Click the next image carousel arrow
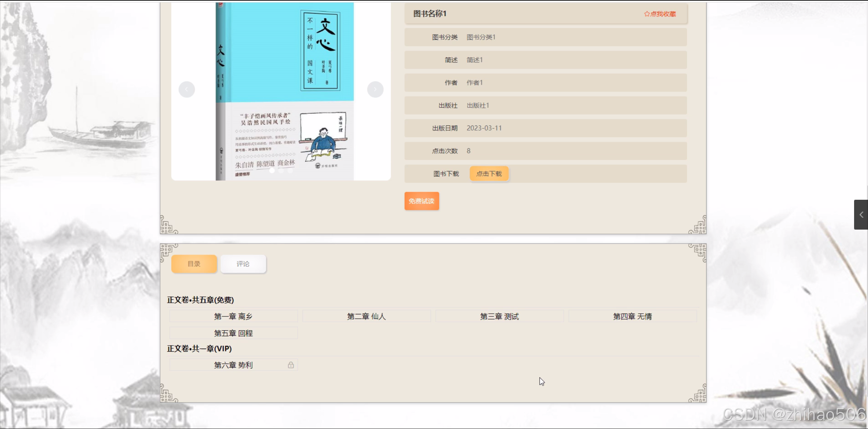Screen dimensions: 868x429 click(x=375, y=90)
